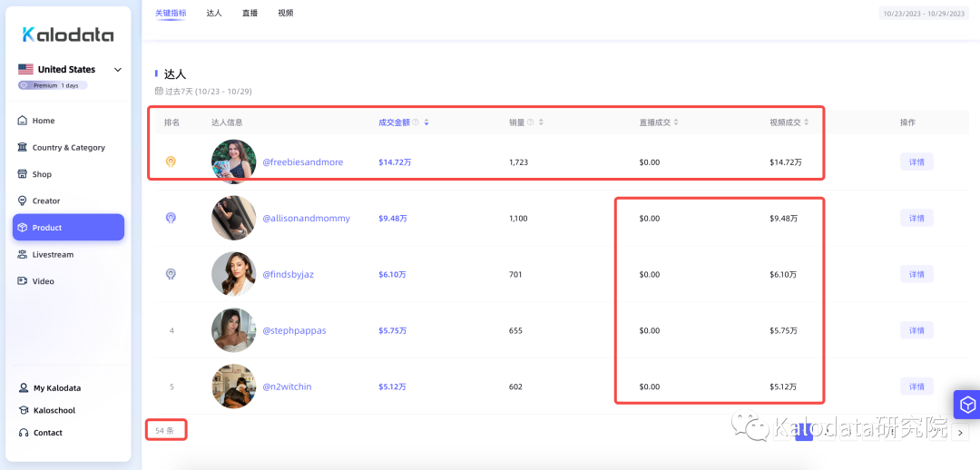Click the info icon beside 销量
The width and height of the screenshot is (980, 470).
(531, 122)
